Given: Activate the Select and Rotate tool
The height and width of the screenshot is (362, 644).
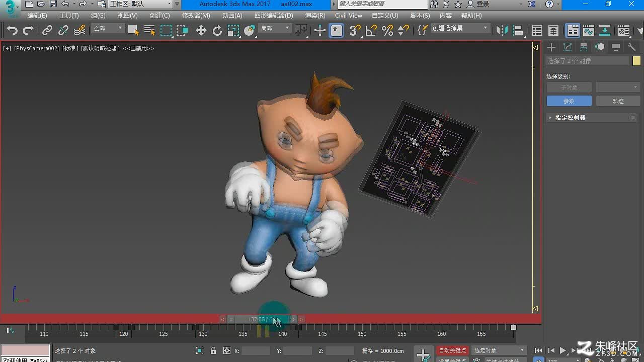Looking at the screenshot, I should click(217, 31).
